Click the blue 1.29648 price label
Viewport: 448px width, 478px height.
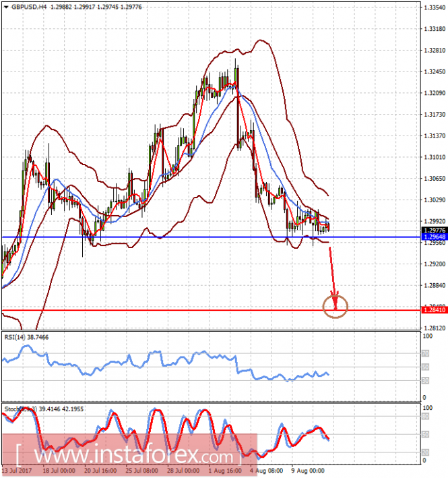[435, 237]
